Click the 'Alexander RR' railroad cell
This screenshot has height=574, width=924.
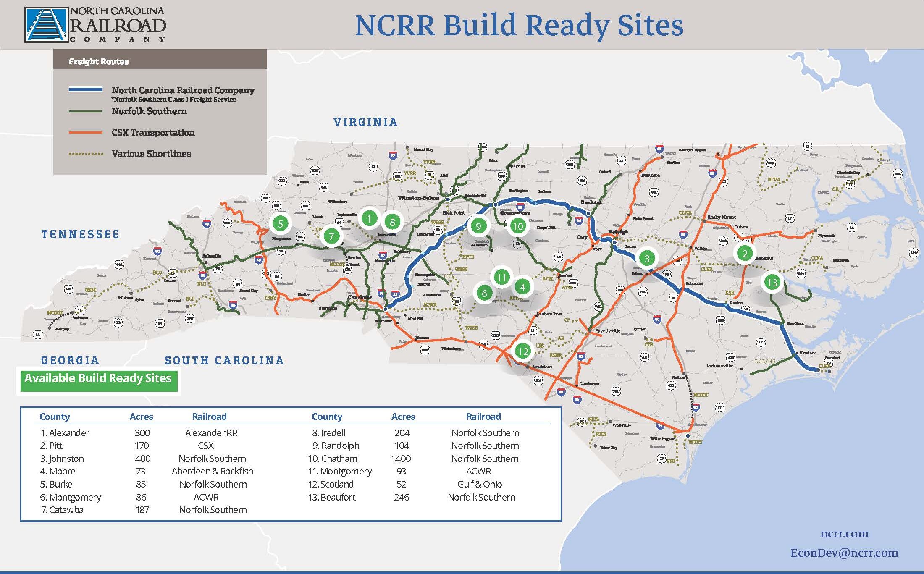[x=211, y=433]
